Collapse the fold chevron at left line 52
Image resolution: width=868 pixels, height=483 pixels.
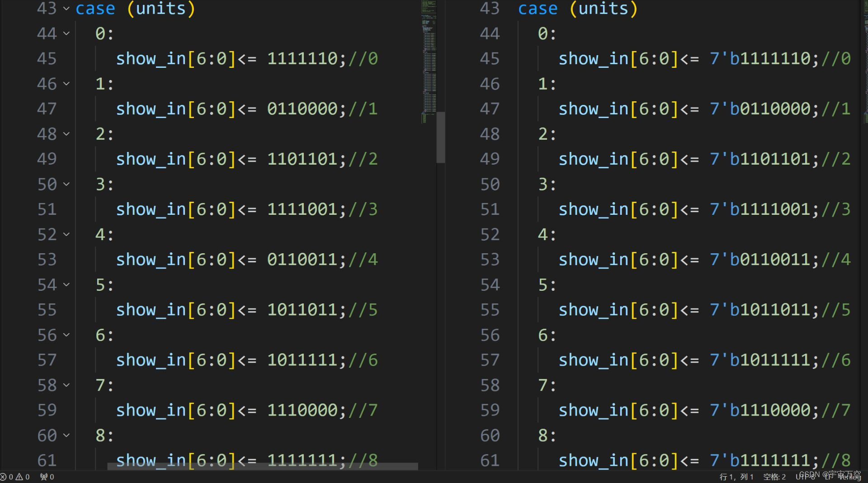coord(66,234)
